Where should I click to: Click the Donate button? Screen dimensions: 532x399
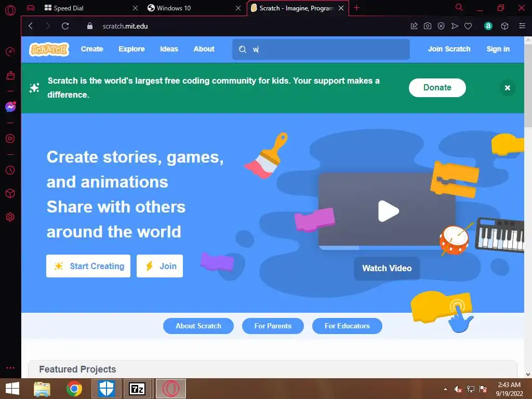tap(437, 87)
